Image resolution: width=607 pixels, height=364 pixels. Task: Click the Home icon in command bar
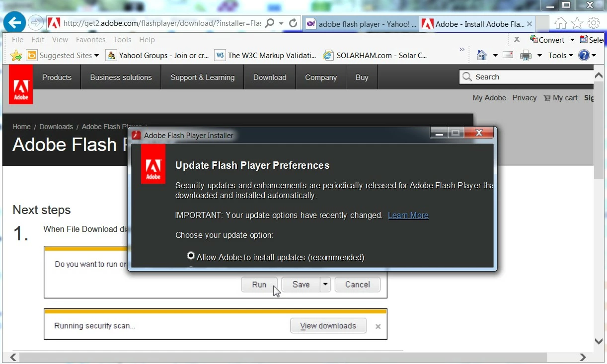coord(481,55)
